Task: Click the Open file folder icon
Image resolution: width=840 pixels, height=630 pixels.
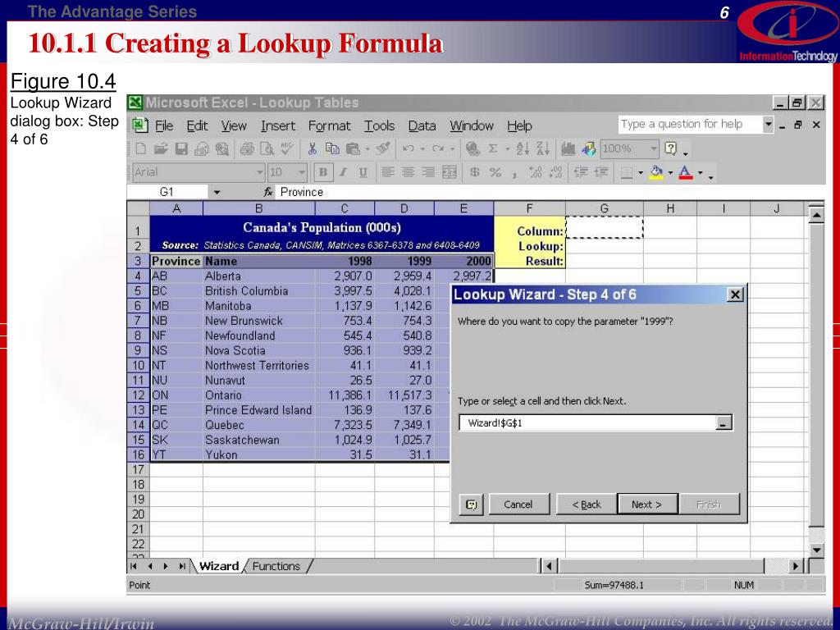Action: tap(161, 149)
